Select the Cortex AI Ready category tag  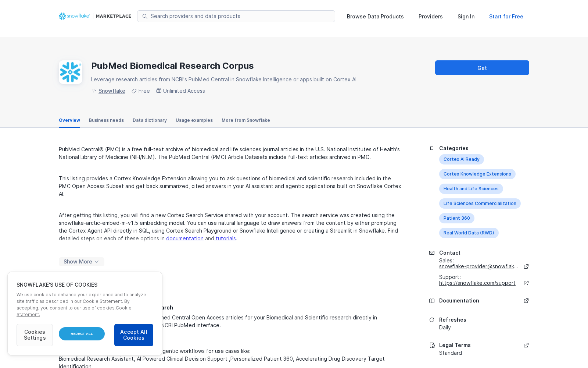tap(462, 159)
